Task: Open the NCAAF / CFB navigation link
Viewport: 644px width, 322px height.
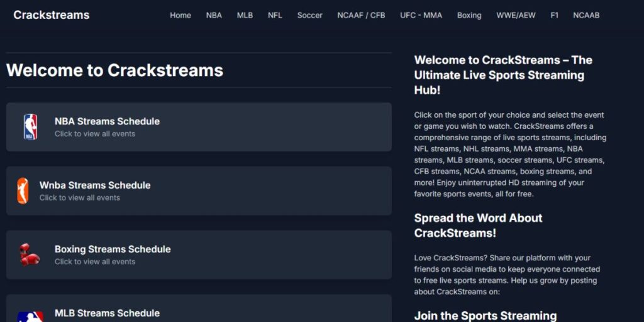Action: click(x=361, y=15)
